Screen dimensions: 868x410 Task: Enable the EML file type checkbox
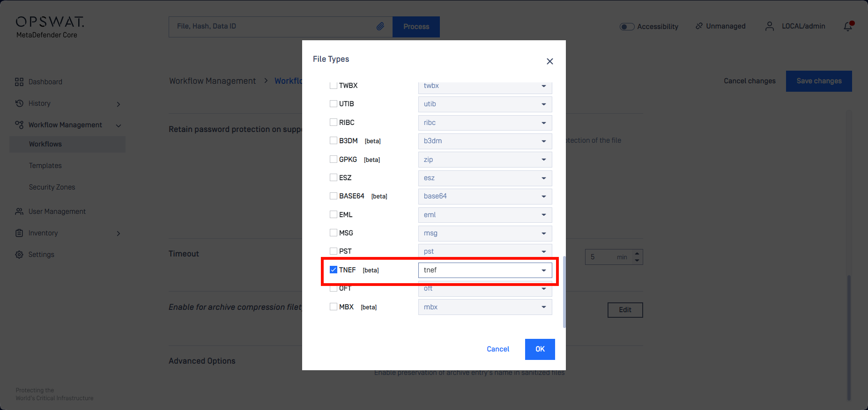pyautogui.click(x=334, y=215)
